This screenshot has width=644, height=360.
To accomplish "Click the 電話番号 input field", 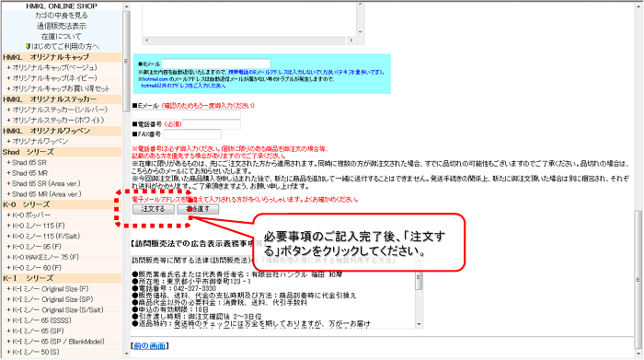I will [212, 124].
